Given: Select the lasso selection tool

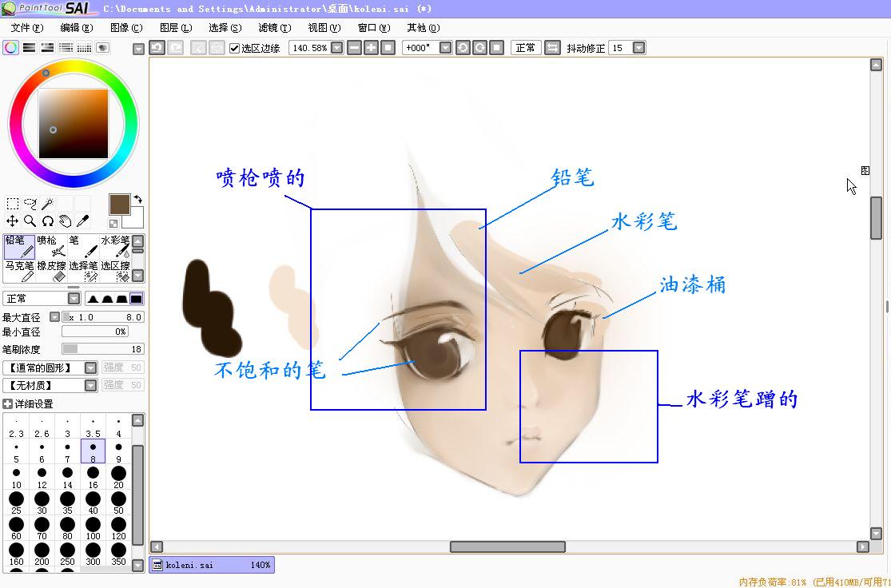Looking at the screenshot, I should coord(30,204).
